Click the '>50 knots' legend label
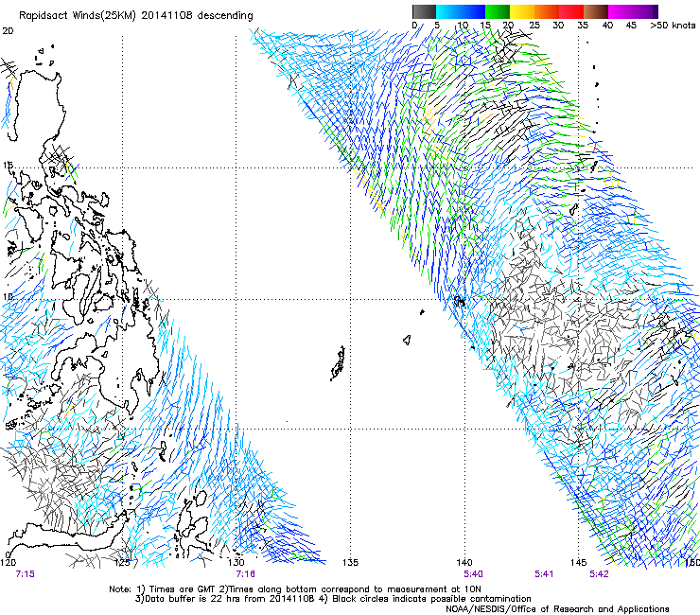 pyautogui.click(x=673, y=26)
